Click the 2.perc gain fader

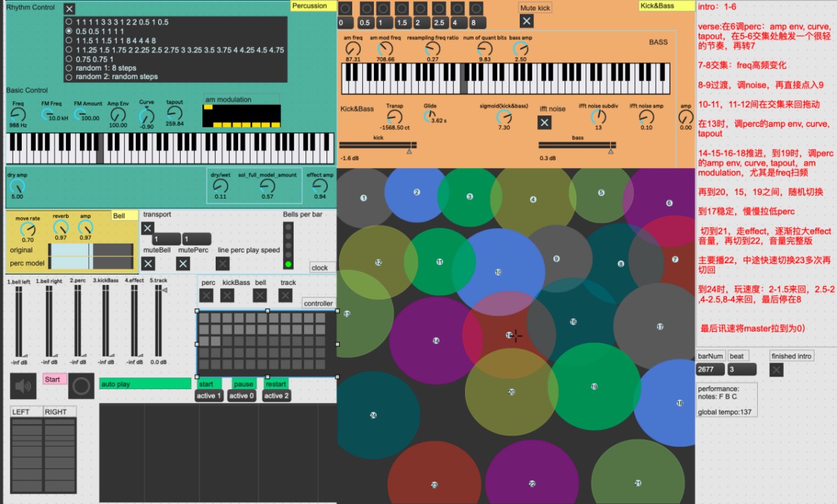tap(78, 320)
